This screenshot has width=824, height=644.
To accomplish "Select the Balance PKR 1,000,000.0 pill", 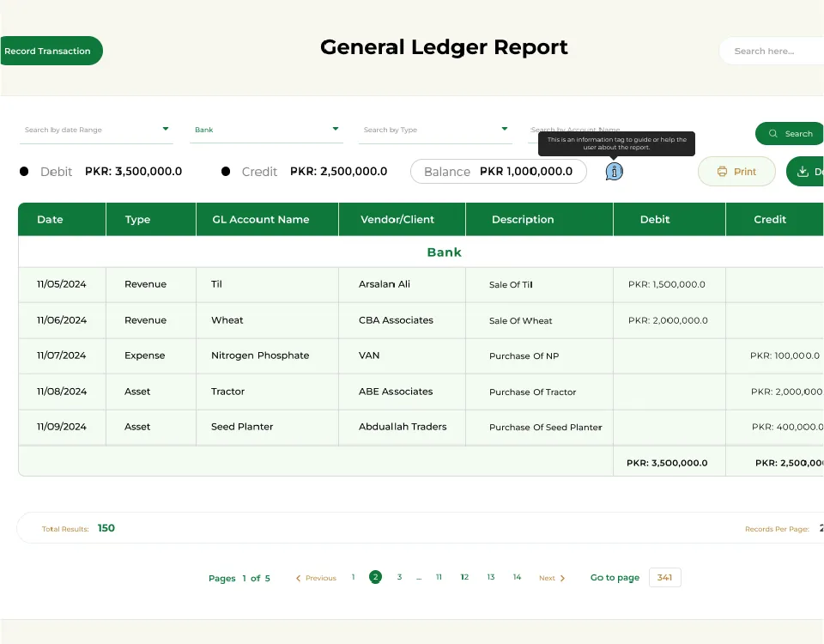I will 498,172.
